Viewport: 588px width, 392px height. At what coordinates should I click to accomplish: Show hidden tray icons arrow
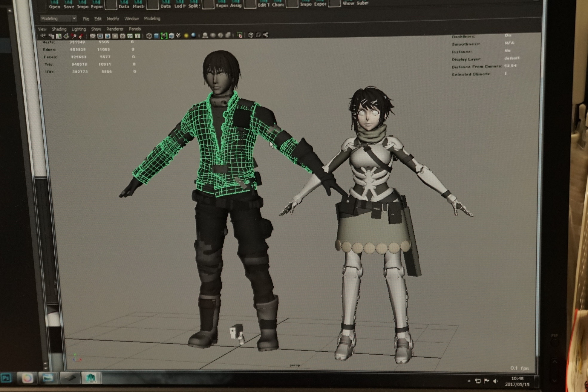coord(469,381)
